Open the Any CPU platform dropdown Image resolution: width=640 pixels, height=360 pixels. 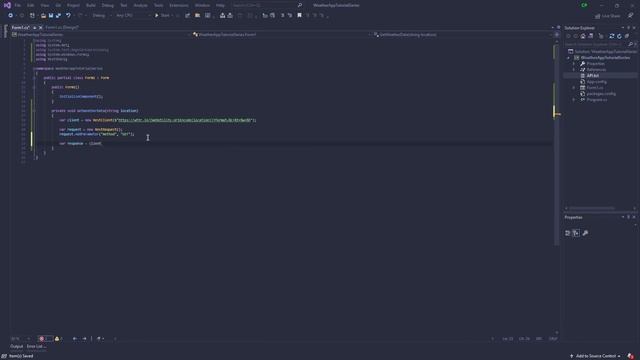coord(133,16)
